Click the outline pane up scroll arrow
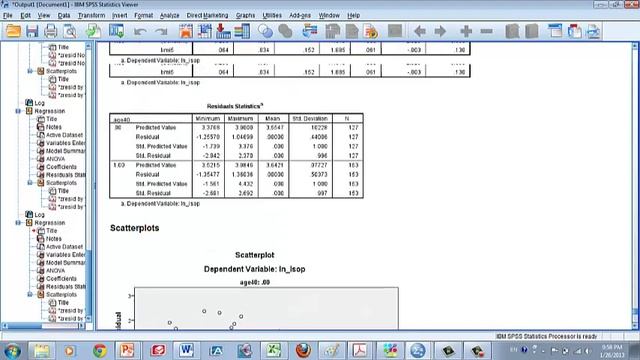 pyautogui.click(x=89, y=46)
